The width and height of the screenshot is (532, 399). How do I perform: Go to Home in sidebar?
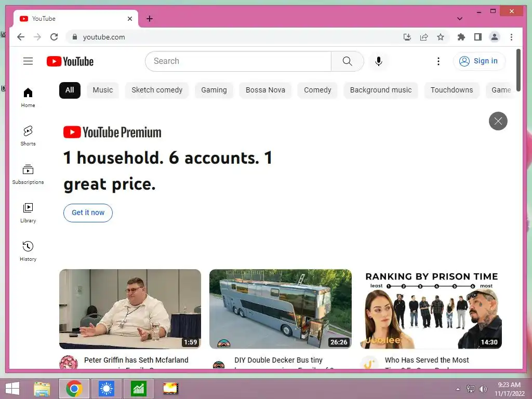pos(28,98)
